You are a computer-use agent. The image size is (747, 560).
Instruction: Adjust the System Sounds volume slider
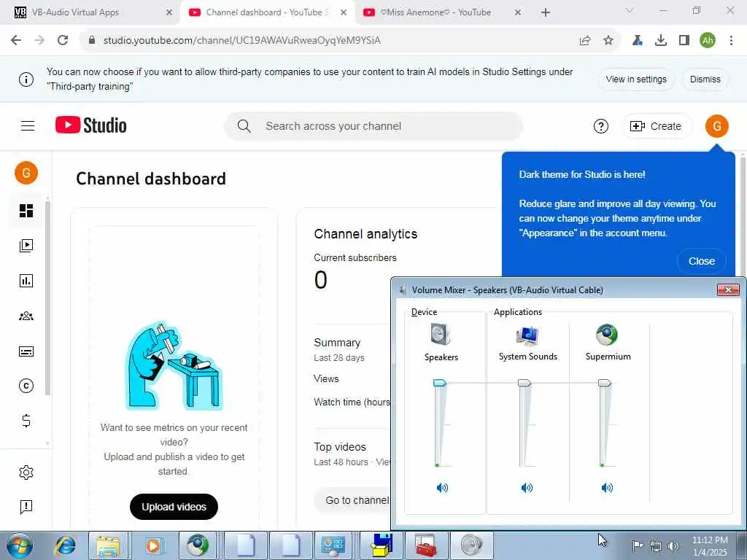pos(524,383)
